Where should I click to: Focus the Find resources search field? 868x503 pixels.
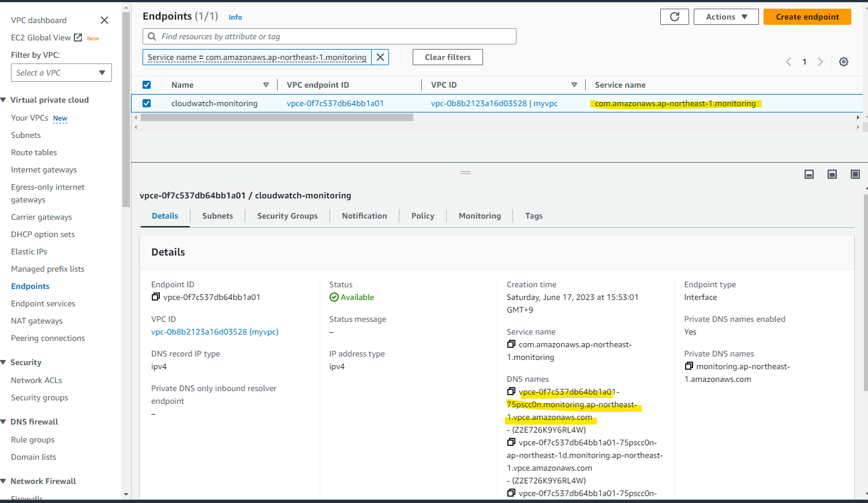point(330,36)
